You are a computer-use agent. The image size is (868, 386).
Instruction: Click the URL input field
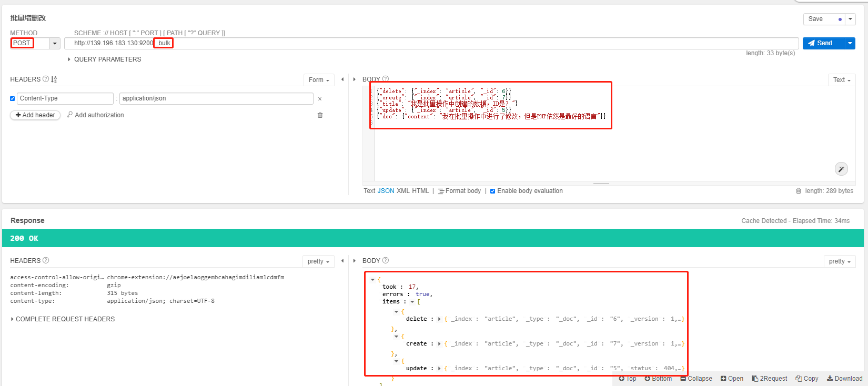[431, 44]
